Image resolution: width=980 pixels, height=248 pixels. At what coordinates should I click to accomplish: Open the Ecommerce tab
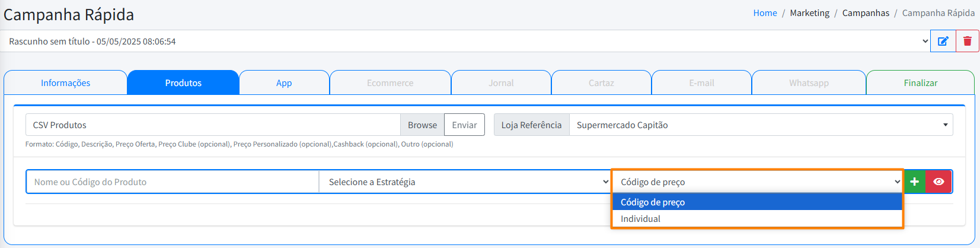(390, 83)
